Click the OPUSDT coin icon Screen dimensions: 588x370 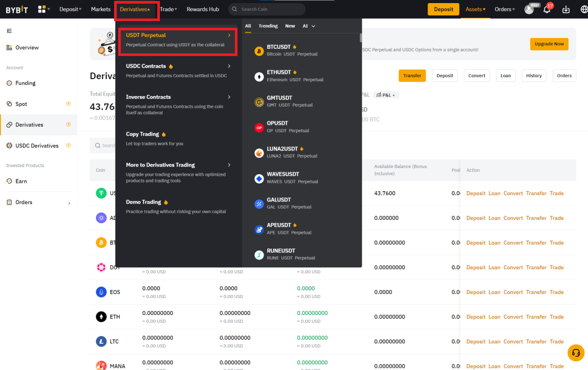tap(259, 127)
